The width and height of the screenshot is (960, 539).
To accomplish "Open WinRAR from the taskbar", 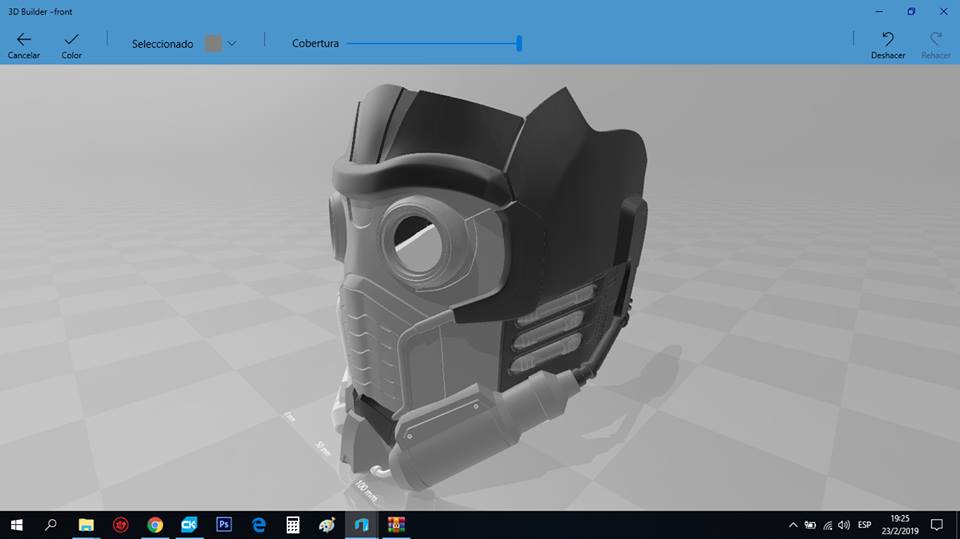I will tap(396, 525).
